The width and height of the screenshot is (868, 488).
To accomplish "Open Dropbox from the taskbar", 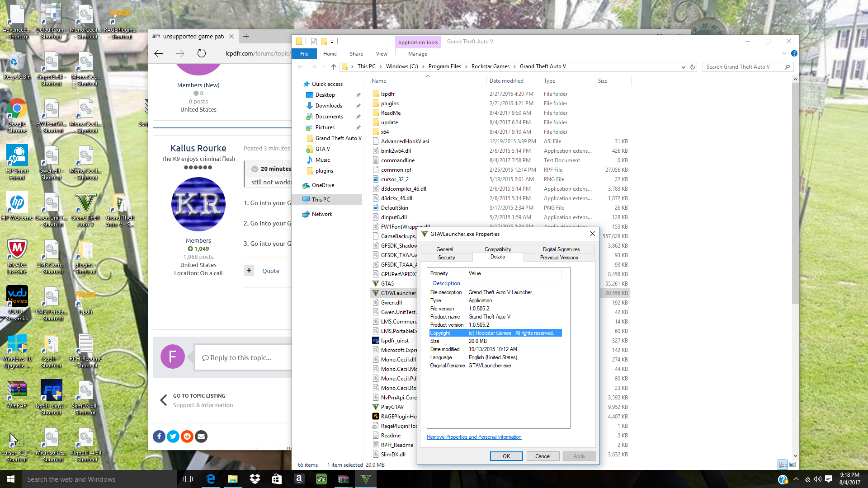I will [255, 479].
